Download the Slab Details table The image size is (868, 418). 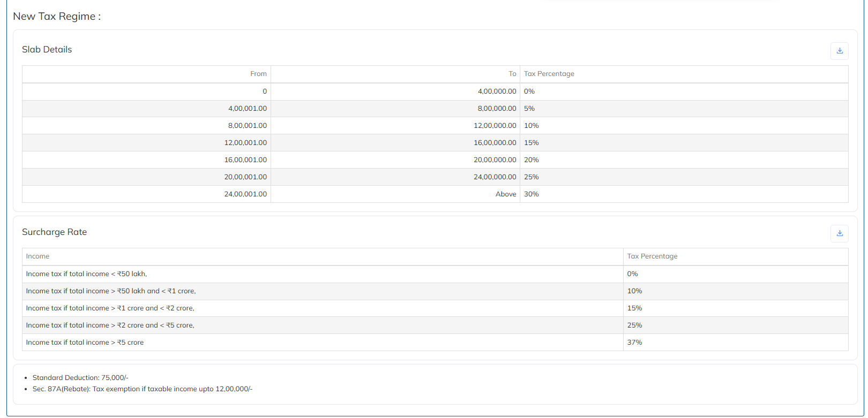[x=840, y=51]
